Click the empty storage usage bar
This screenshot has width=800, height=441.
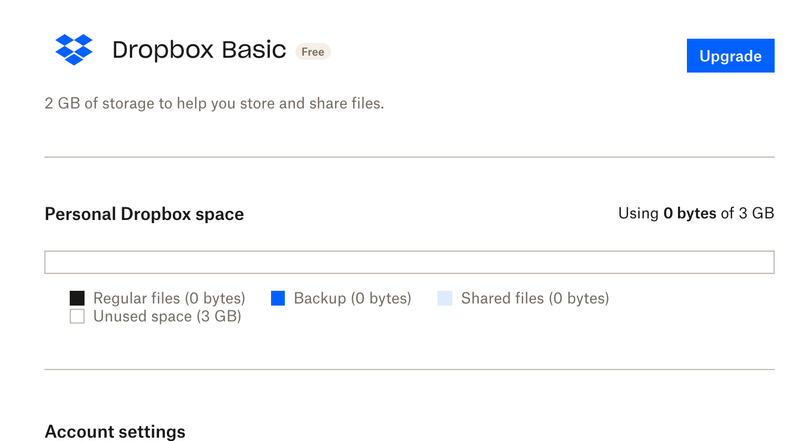409,262
